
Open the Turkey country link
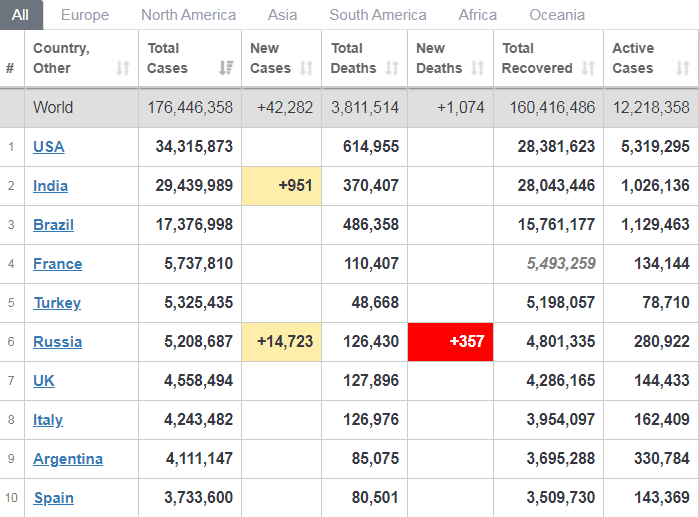57,303
